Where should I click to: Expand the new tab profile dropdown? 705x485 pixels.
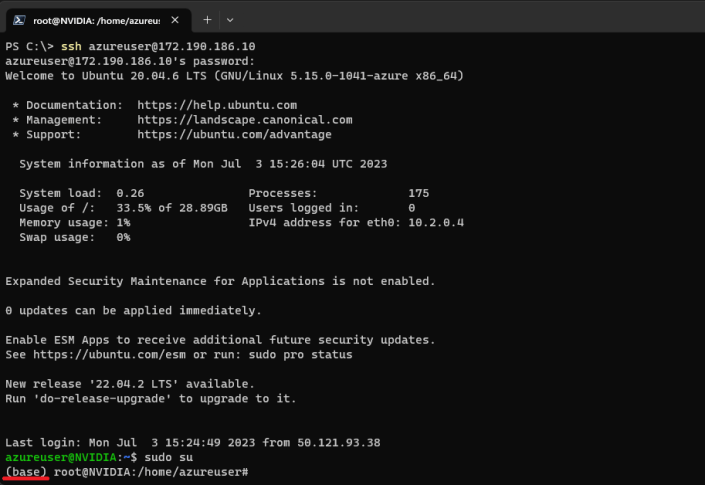pyautogui.click(x=230, y=20)
